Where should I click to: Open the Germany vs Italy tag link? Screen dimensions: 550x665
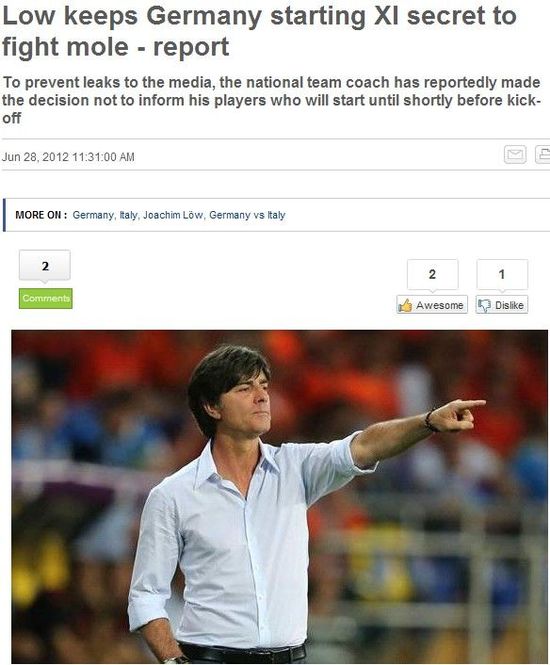[x=247, y=215]
